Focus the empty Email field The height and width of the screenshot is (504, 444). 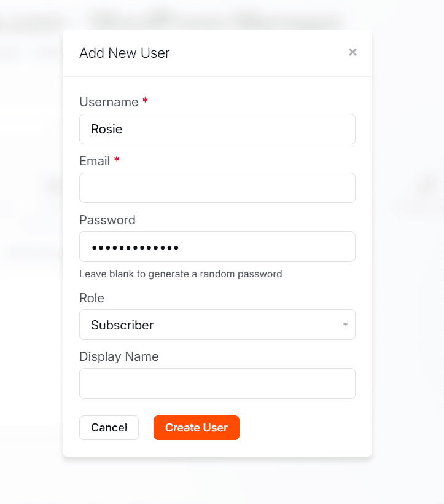[x=217, y=187]
